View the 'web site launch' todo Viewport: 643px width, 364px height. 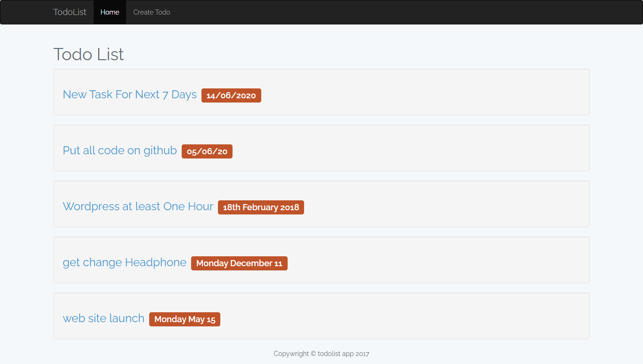tap(104, 318)
